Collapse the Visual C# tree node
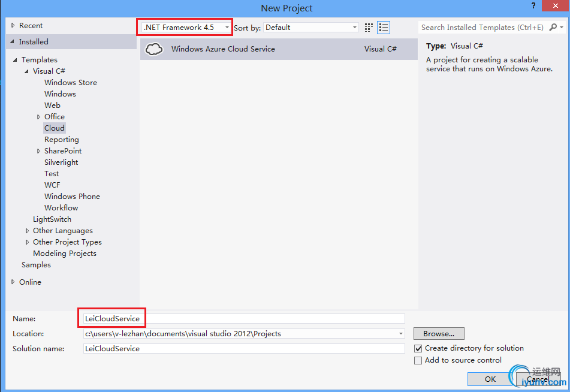Screen dimensions: 570x392 pos(26,71)
